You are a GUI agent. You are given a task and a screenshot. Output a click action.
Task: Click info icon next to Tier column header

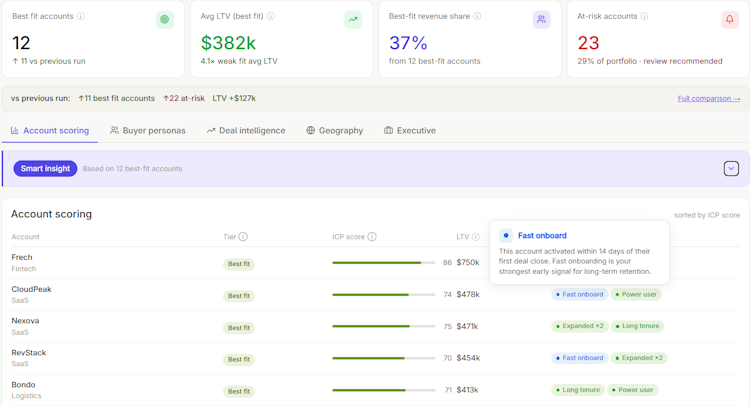[x=243, y=237]
